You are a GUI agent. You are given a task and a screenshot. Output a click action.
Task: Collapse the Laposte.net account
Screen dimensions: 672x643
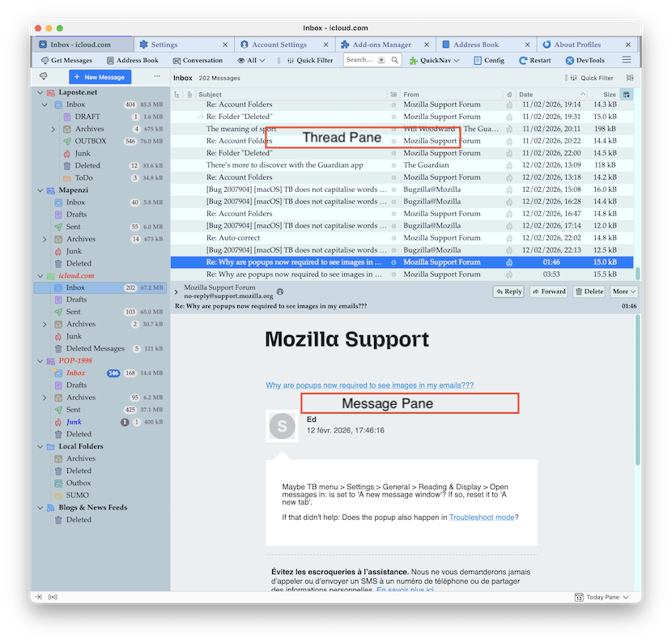(40, 92)
